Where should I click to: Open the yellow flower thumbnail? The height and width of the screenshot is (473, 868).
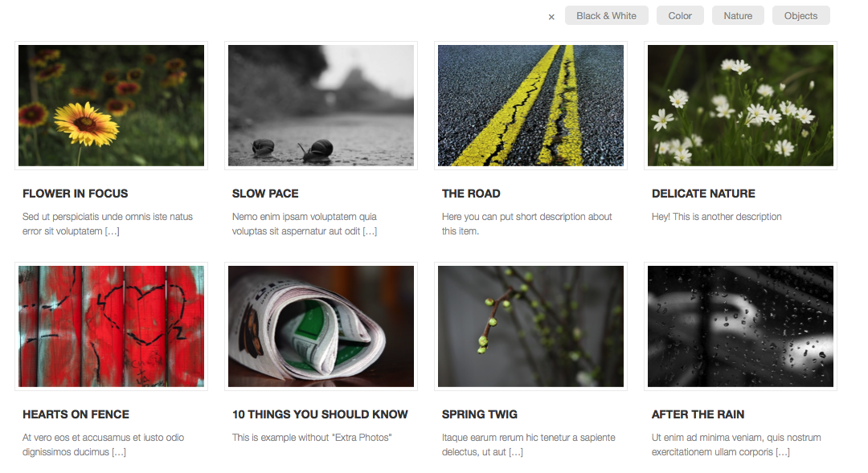tap(111, 106)
